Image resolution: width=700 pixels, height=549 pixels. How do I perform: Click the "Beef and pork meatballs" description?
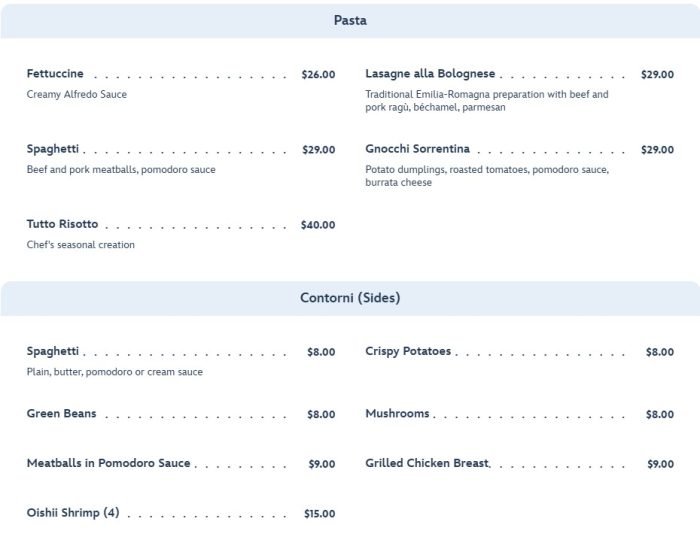point(121,170)
